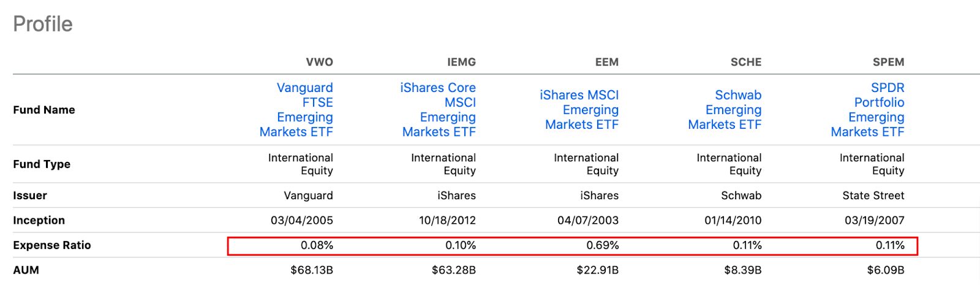Click the EEM ticker column header
This screenshot has width=980, height=298.
click(x=606, y=62)
